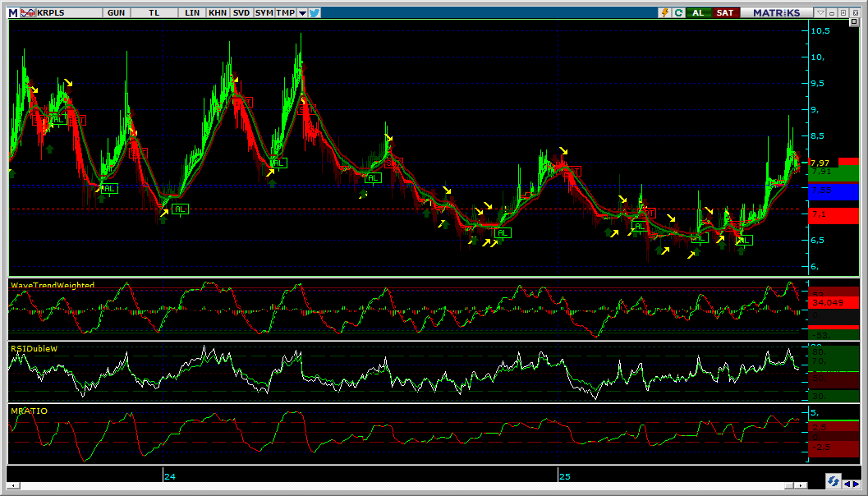This screenshot has height=496, width=868.
Task: Select the LIN scale button
Action: tap(192, 12)
